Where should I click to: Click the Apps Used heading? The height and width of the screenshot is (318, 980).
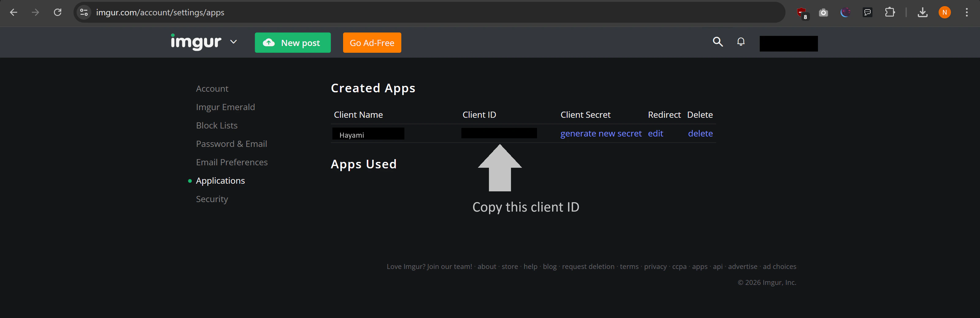(x=363, y=164)
